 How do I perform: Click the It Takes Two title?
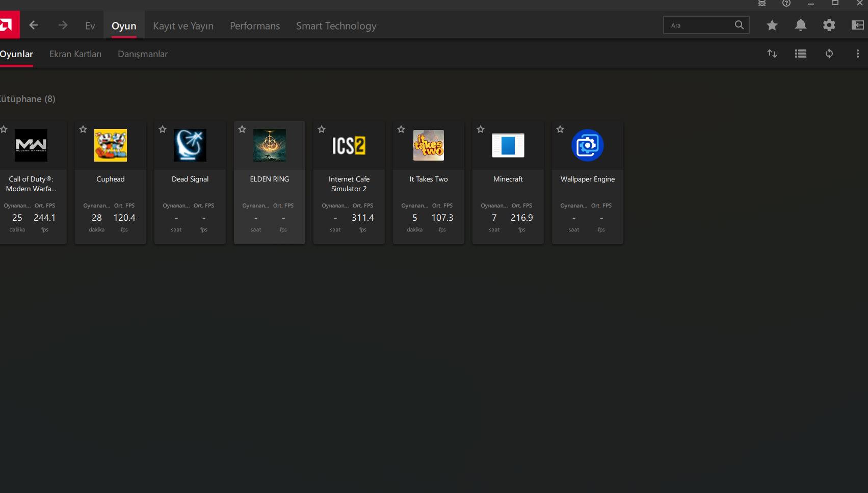click(x=429, y=179)
